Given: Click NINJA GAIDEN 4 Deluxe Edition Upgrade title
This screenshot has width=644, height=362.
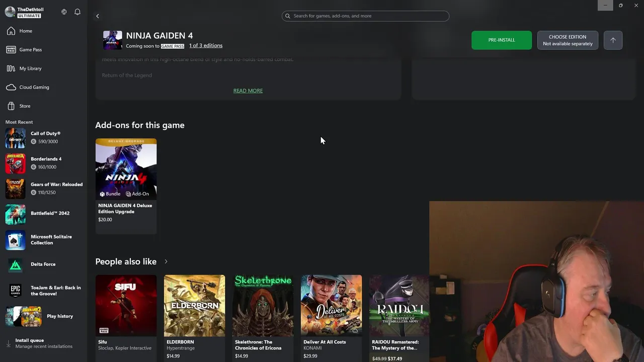Looking at the screenshot, I should (125, 209).
